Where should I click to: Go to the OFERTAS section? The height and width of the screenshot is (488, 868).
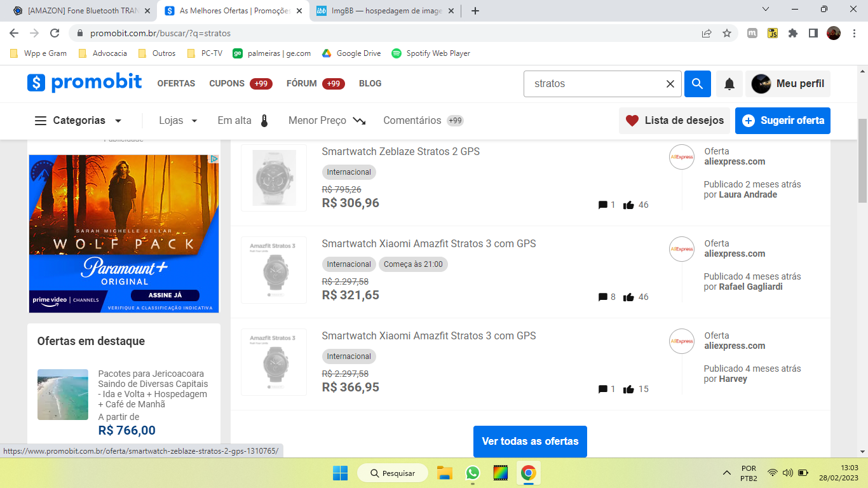(176, 84)
